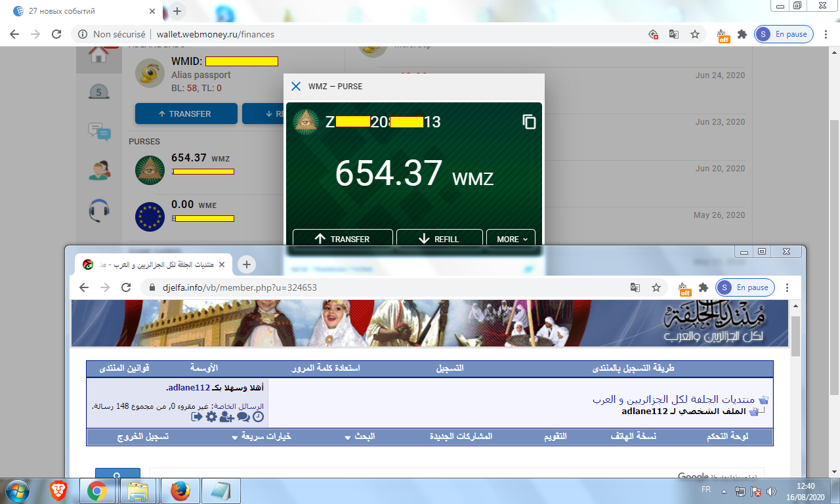Open the Windows Start menu
The height and width of the screenshot is (504, 840).
[16, 490]
